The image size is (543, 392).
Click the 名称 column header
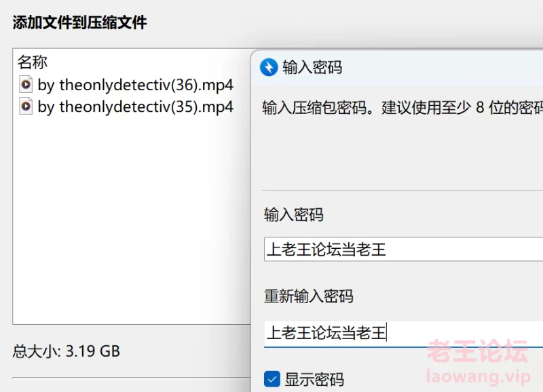point(32,62)
